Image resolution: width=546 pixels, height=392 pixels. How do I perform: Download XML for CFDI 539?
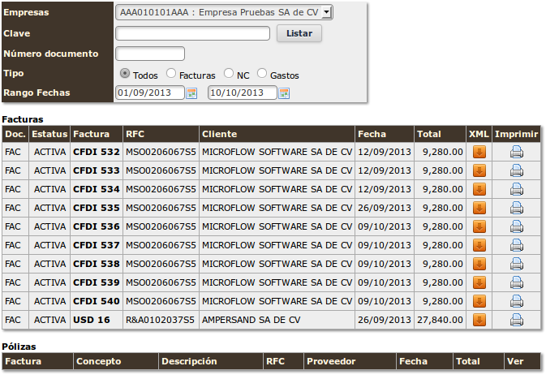[479, 282]
